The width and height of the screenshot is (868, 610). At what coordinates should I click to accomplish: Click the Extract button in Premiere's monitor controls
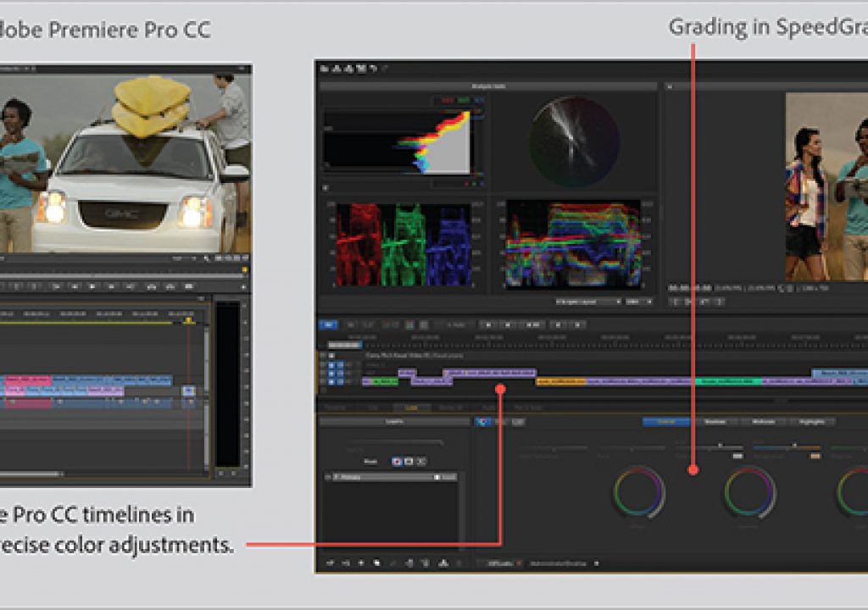coord(170,286)
